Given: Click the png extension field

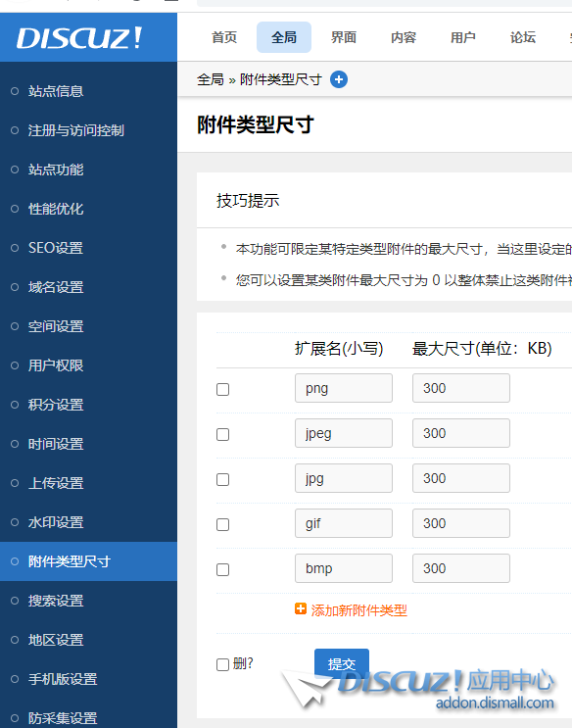Looking at the screenshot, I should tap(344, 388).
